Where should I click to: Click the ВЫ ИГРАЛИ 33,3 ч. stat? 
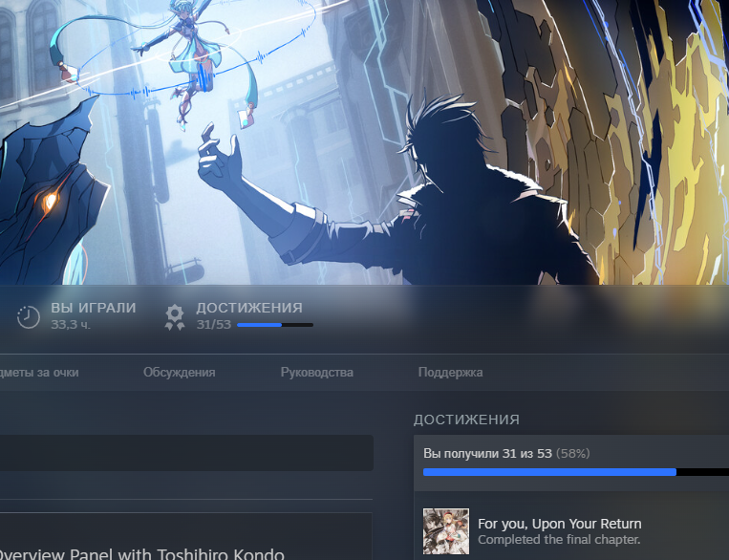tap(76, 315)
